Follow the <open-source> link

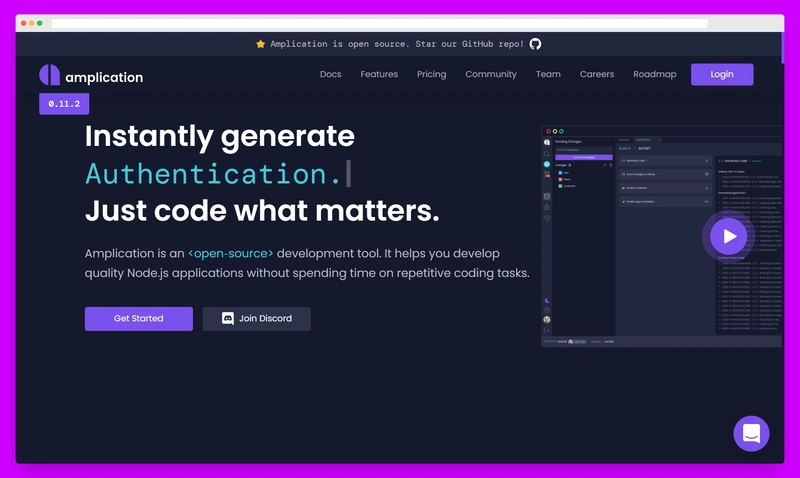pos(231,254)
